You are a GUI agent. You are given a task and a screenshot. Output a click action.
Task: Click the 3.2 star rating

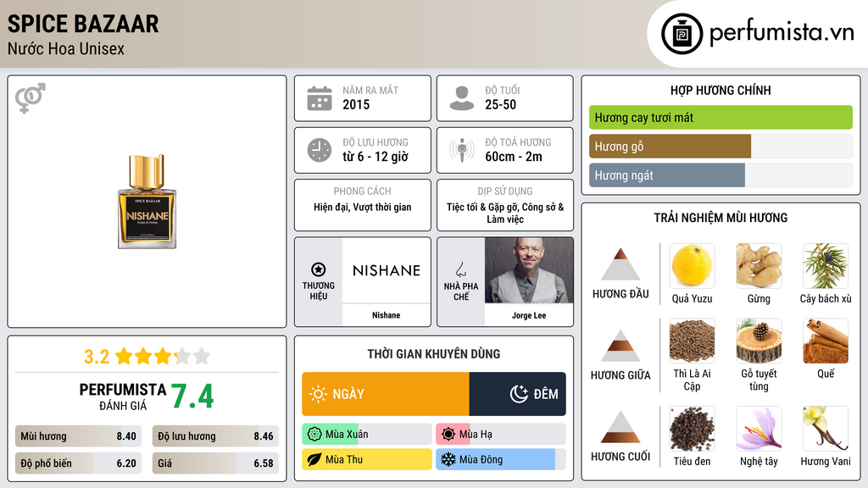coord(147,357)
